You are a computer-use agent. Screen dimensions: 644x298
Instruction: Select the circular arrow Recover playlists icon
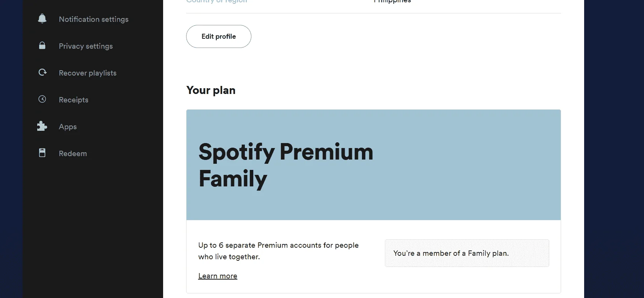(43, 72)
